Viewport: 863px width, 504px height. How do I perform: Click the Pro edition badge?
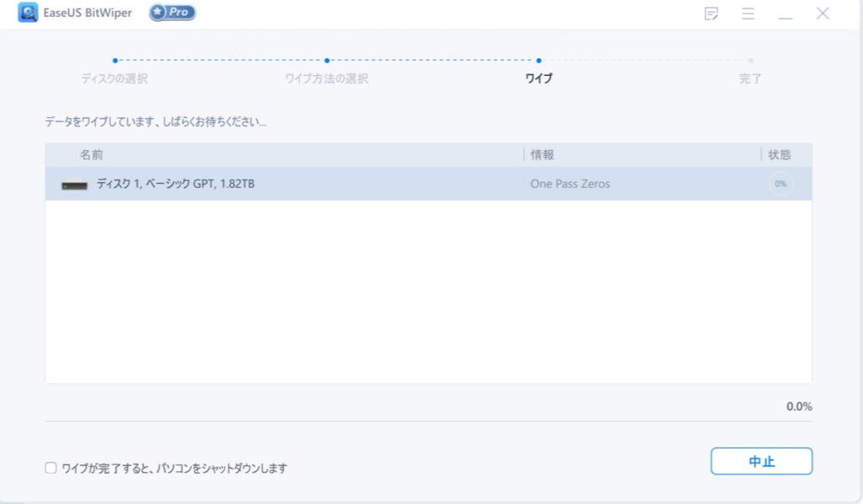point(172,13)
